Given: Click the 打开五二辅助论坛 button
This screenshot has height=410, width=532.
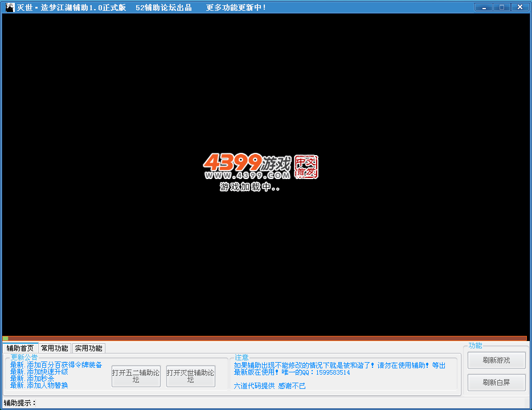Looking at the screenshot, I should click(x=136, y=376).
